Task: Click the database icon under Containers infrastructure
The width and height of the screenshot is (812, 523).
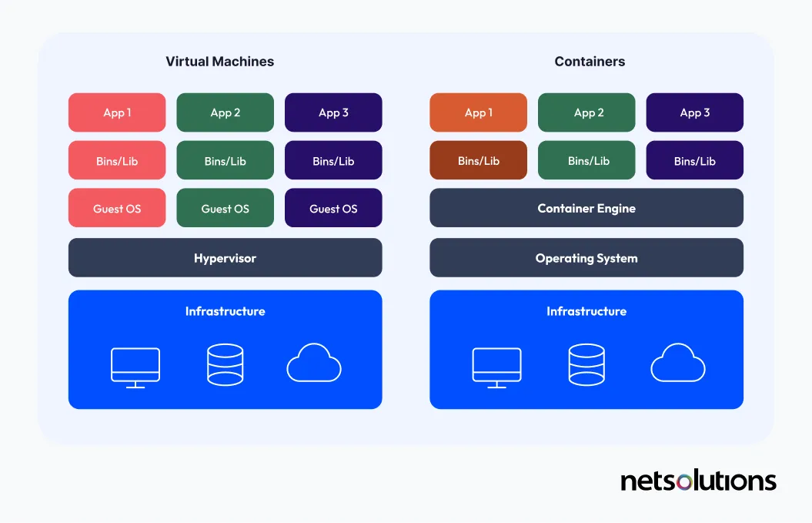Action: coord(586,365)
